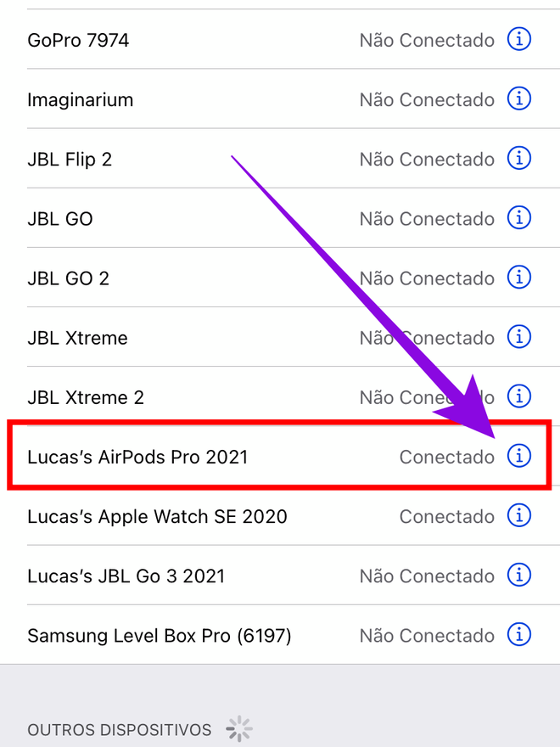The image size is (560, 747).
Task: Tap Lucas's Apple Watch SE 2020 info icon
Action: 519,516
